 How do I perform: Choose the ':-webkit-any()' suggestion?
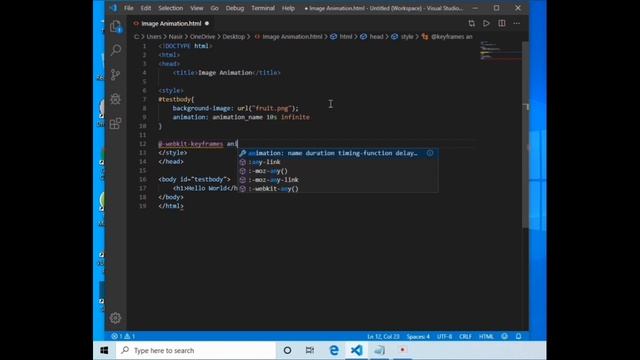click(x=338, y=189)
